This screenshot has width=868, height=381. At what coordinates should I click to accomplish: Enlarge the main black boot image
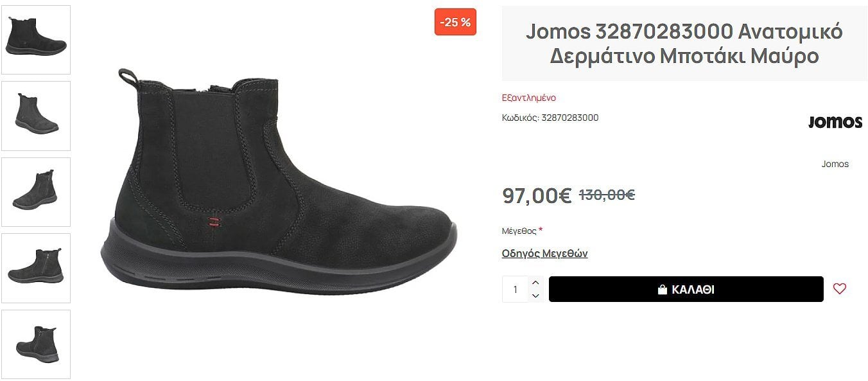coord(279,182)
